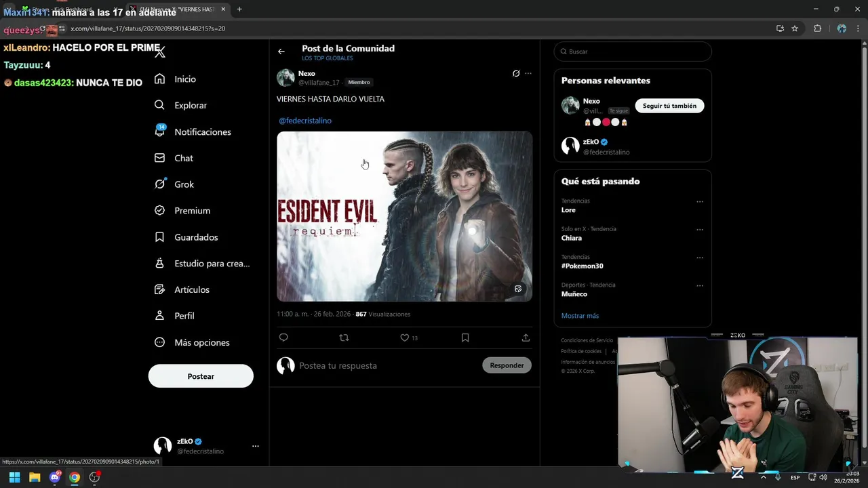The image size is (868, 488).
Task: Open Chrome from the taskbar
Action: [75, 477]
